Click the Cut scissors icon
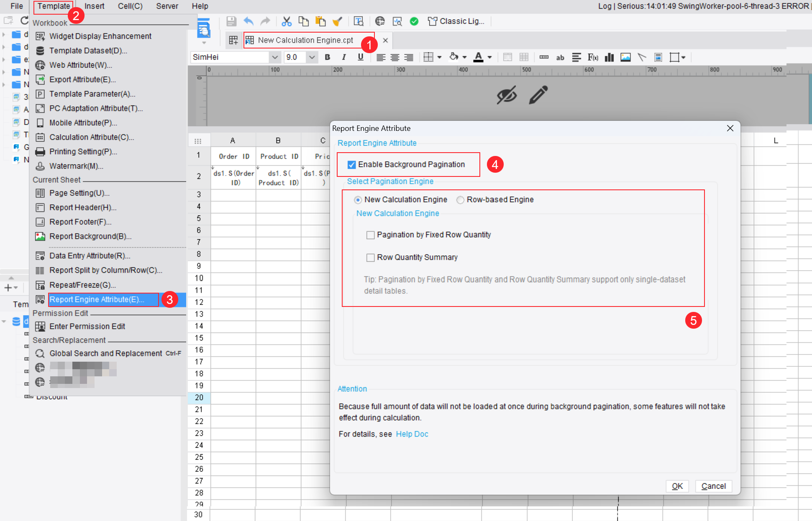The height and width of the screenshot is (521, 812). (x=287, y=21)
